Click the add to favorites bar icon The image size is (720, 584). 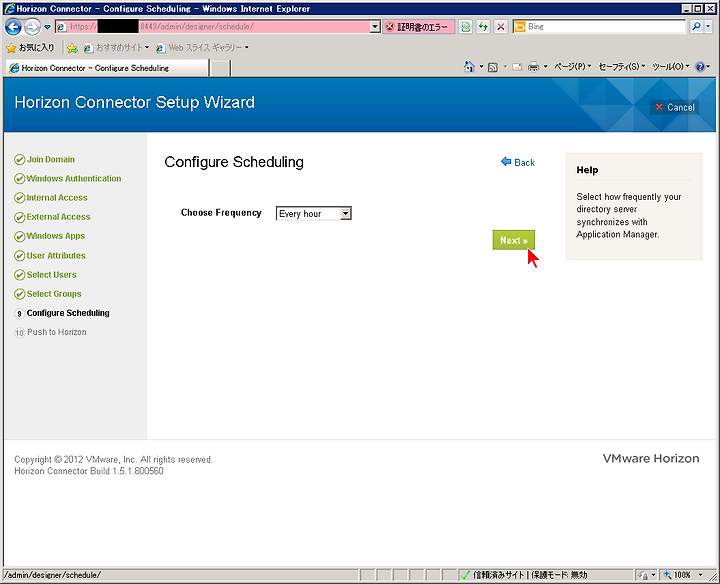pos(72,48)
